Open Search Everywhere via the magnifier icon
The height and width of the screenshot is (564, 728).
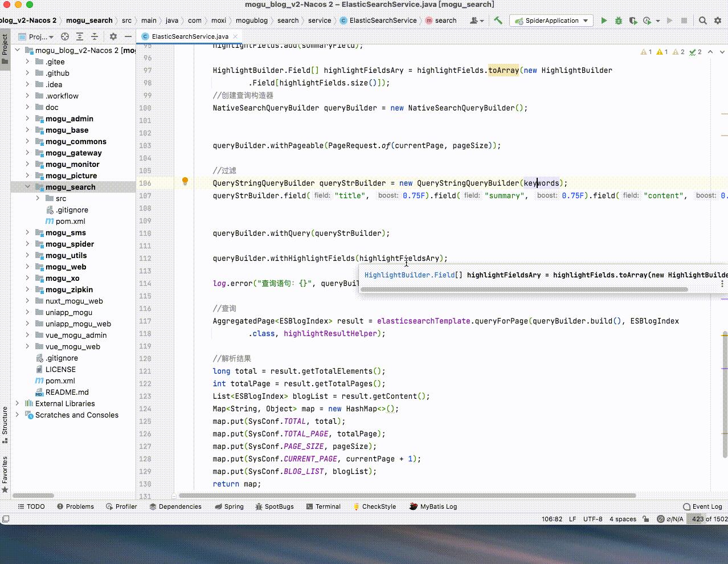(x=702, y=20)
